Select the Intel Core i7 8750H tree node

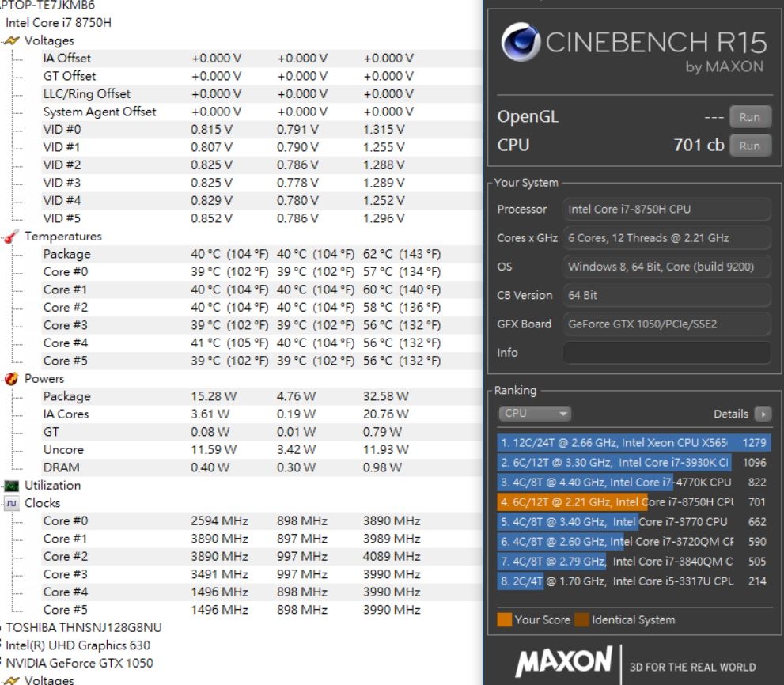(x=59, y=22)
